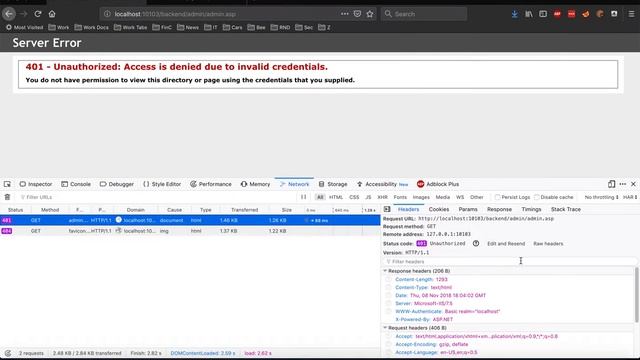Open the News bookmarks folder
The width and height of the screenshot is (640, 360).
pos(188,27)
